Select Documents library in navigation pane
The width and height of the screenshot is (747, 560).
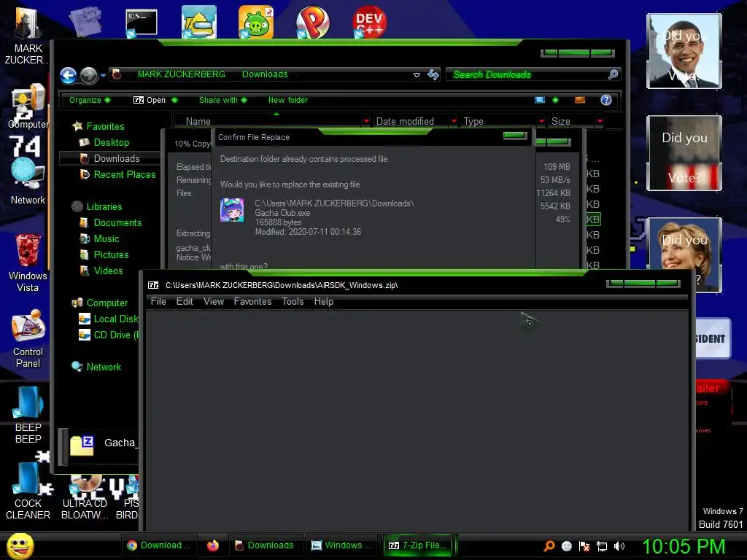117,223
